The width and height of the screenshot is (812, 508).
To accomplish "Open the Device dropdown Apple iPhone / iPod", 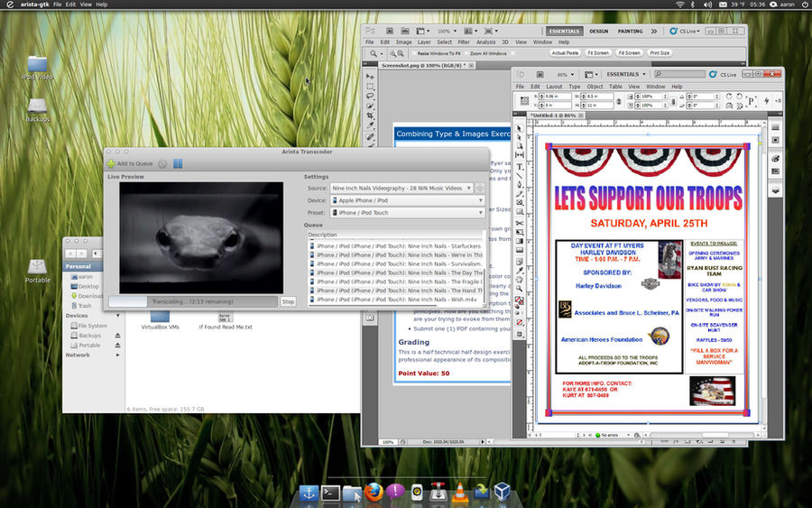I will coord(408,200).
